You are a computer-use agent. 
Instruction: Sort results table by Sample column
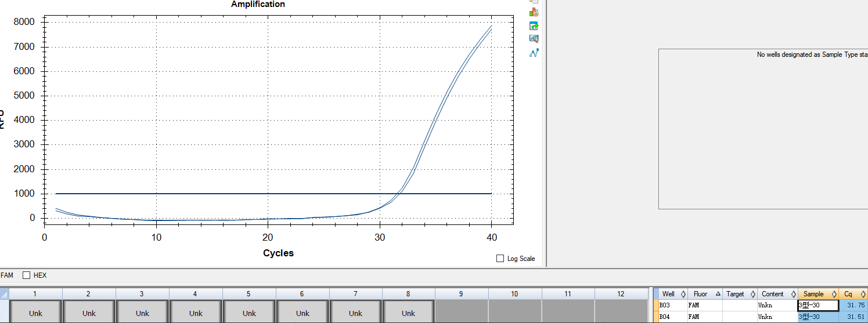tap(818, 294)
